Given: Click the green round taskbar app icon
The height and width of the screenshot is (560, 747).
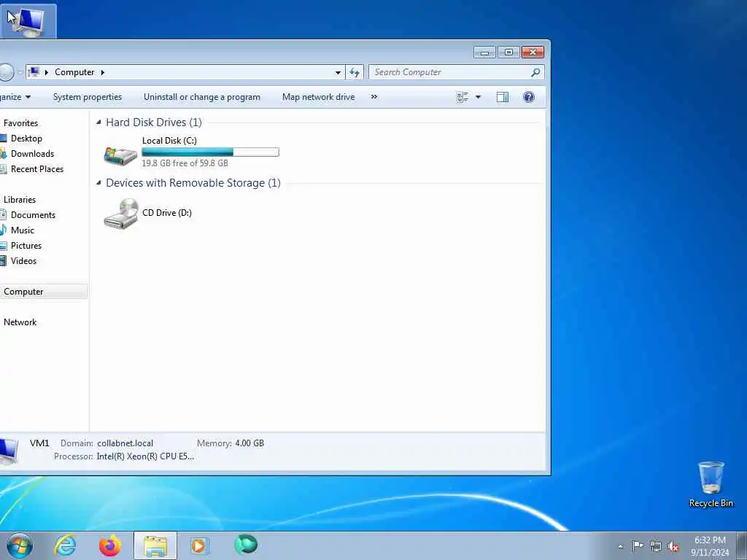Looking at the screenshot, I should pos(245,545).
